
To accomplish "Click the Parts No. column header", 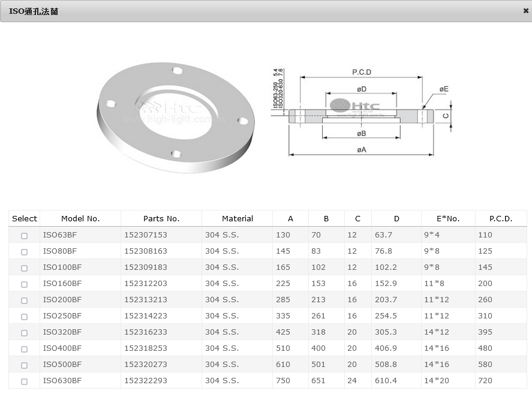I will coord(161,219).
